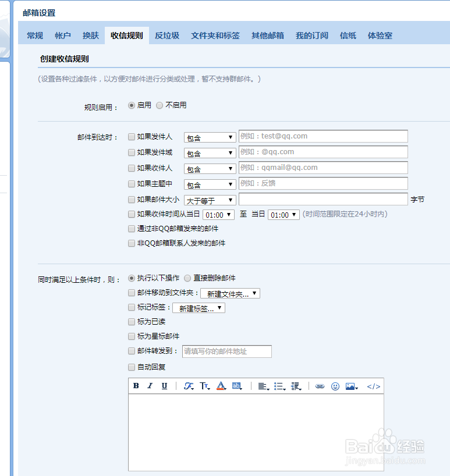This screenshot has height=476, width=450.
Task: Check 非QQ邮箱联系人发来的邮件 option
Action: point(132,243)
